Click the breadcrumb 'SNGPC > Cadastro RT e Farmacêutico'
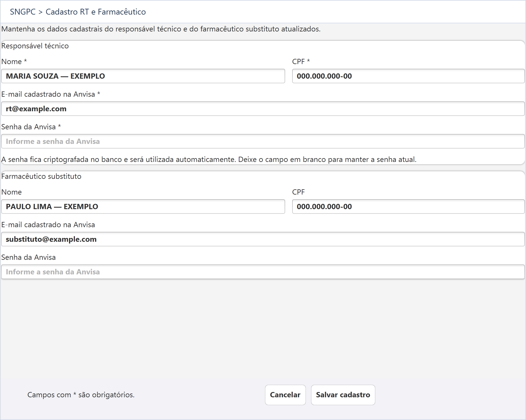Image resolution: width=526 pixels, height=420 pixels. click(78, 12)
